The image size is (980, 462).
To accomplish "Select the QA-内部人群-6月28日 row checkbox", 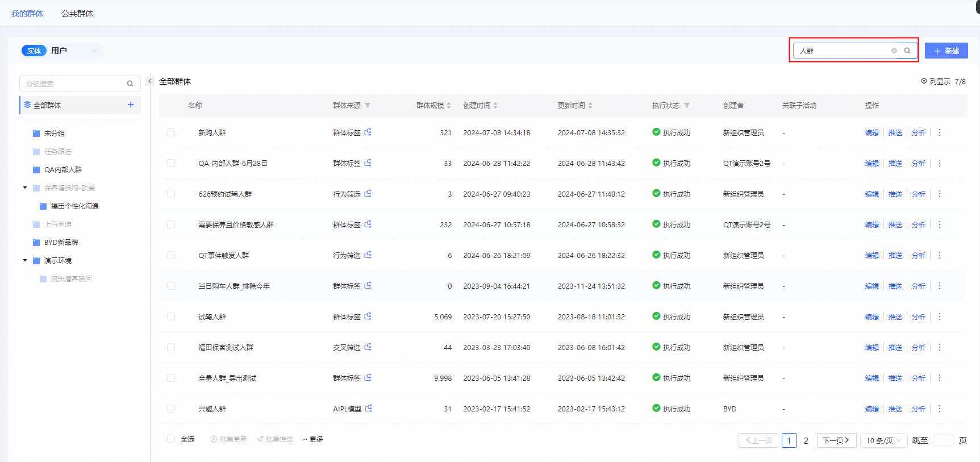I will pos(171,163).
